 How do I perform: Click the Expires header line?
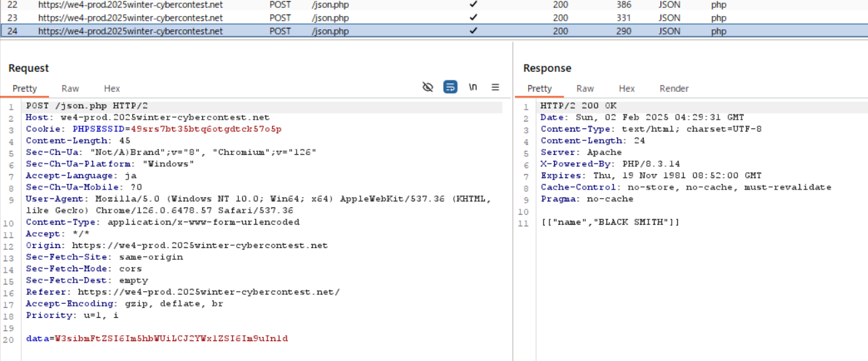click(x=651, y=176)
